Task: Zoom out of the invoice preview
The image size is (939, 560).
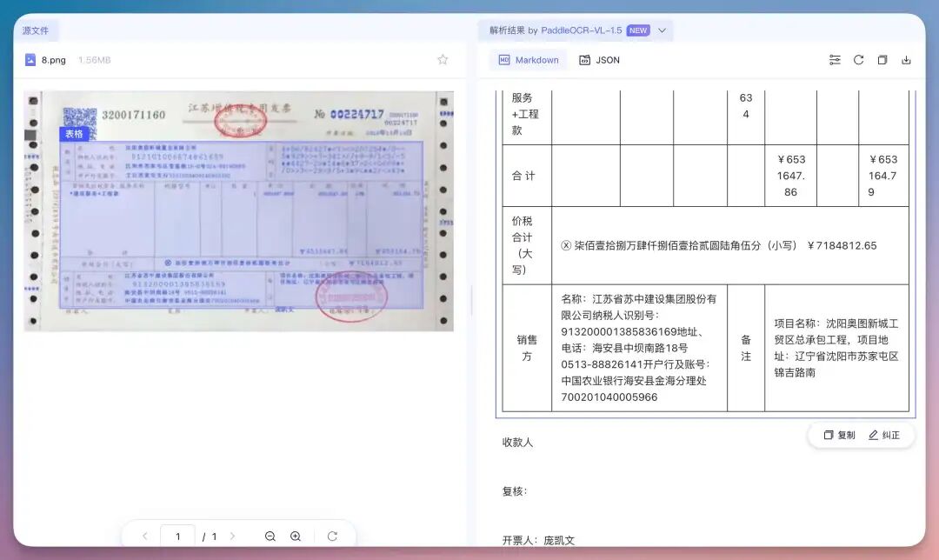Action: [x=270, y=537]
